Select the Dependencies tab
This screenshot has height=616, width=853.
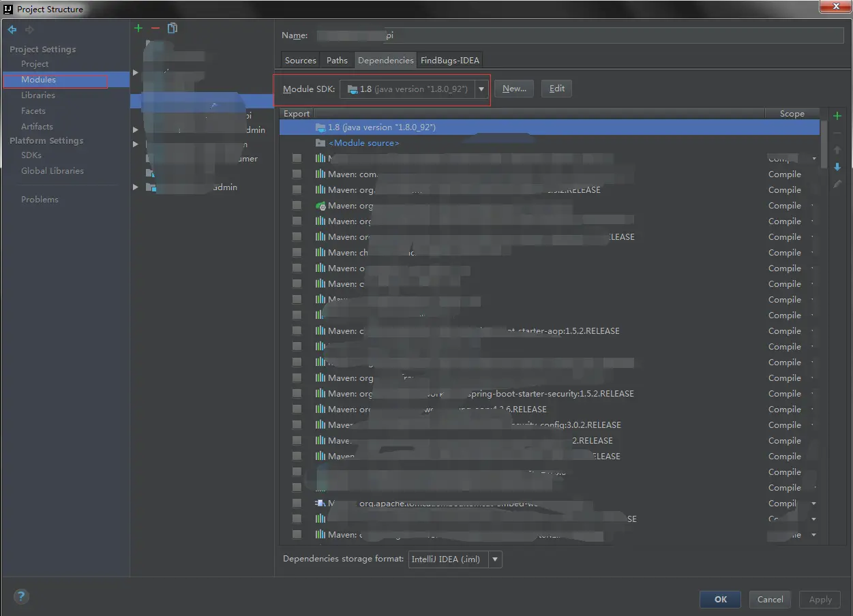coord(386,60)
